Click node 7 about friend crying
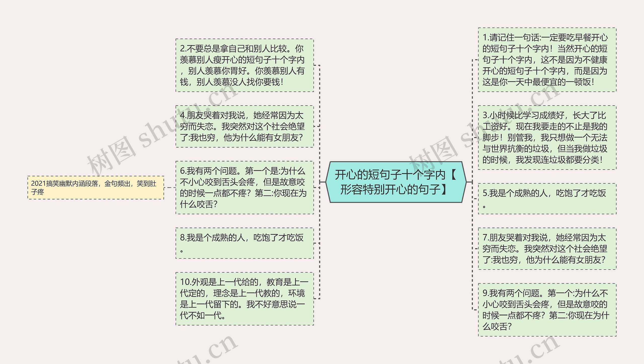 (x=547, y=249)
